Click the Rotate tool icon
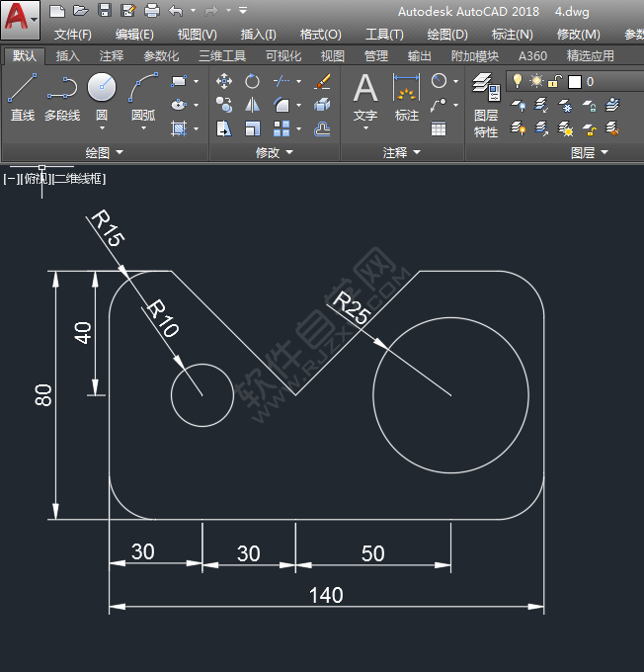644x672 pixels. click(253, 81)
